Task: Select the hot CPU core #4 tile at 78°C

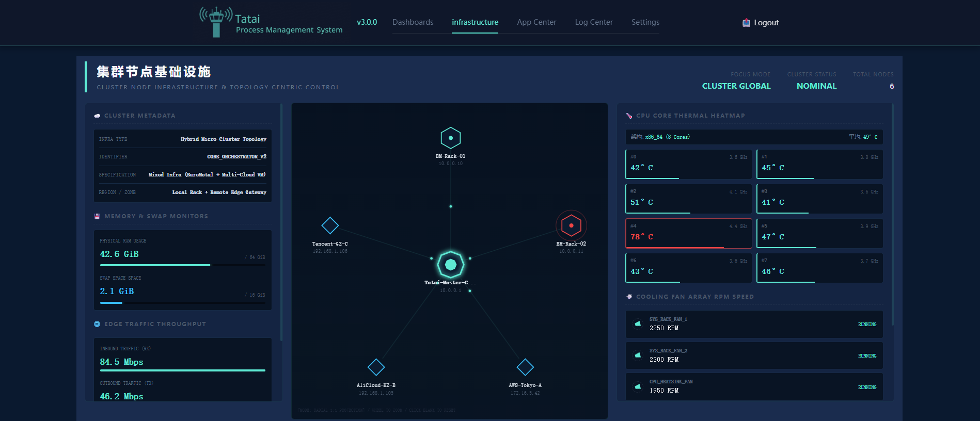Action: (x=688, y=233)
